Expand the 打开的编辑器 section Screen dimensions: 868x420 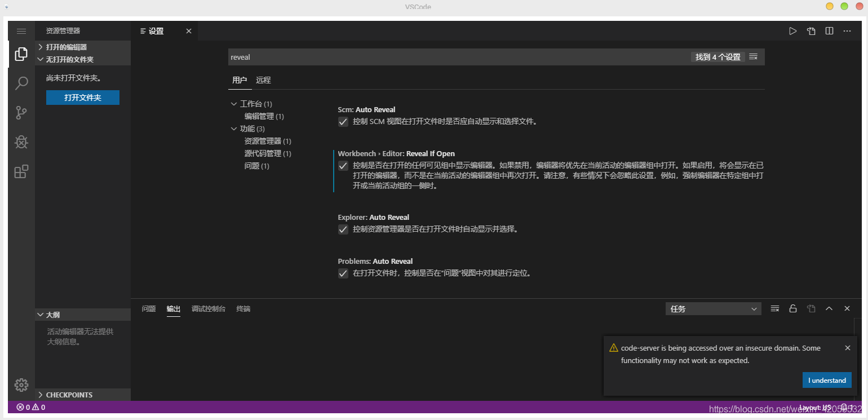83,47
